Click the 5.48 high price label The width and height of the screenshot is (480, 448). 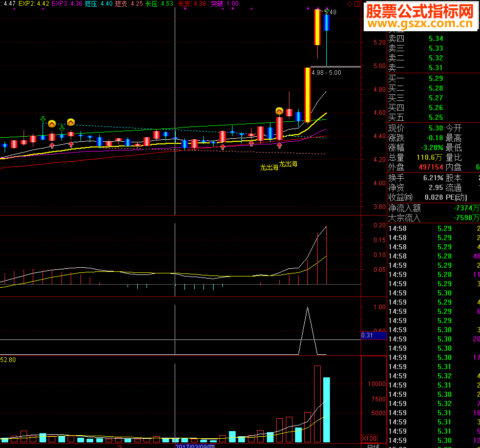[330, 12]
